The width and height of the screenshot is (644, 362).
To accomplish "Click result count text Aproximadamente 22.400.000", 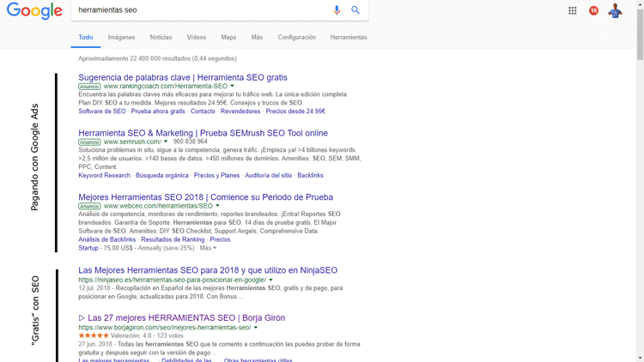I will pos(157,58).
